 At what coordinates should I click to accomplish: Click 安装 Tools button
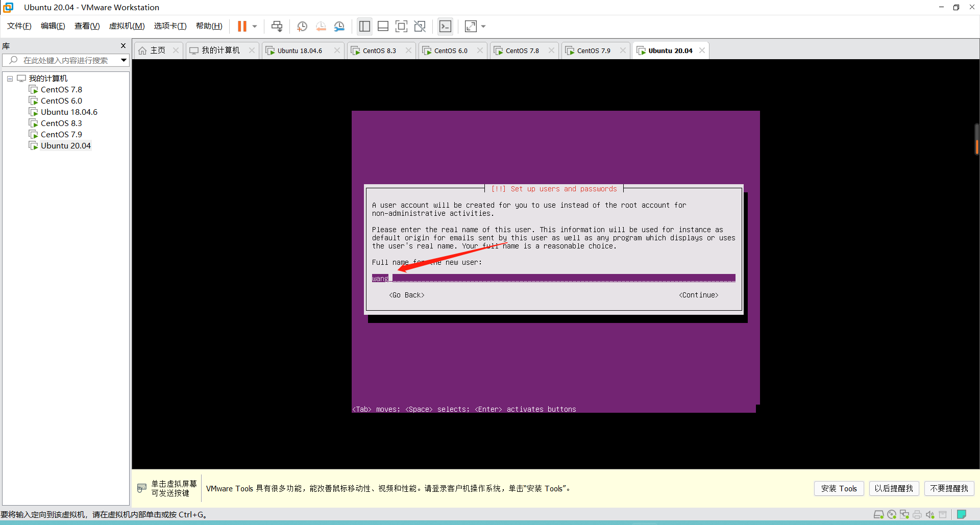839,488
